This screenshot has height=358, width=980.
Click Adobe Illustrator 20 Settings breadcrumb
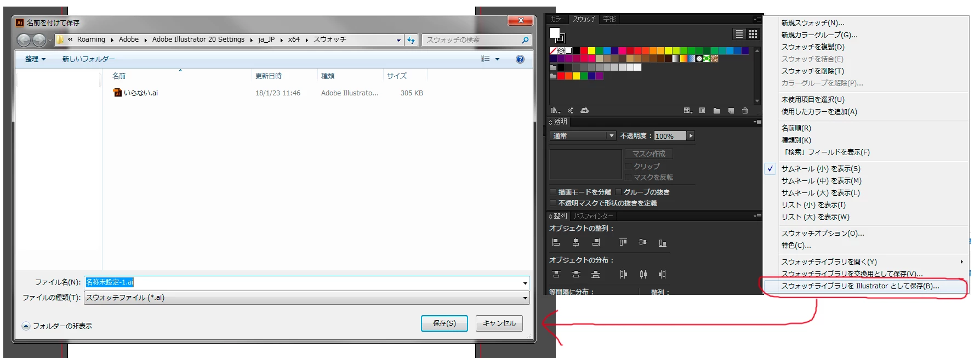[198, 39]
